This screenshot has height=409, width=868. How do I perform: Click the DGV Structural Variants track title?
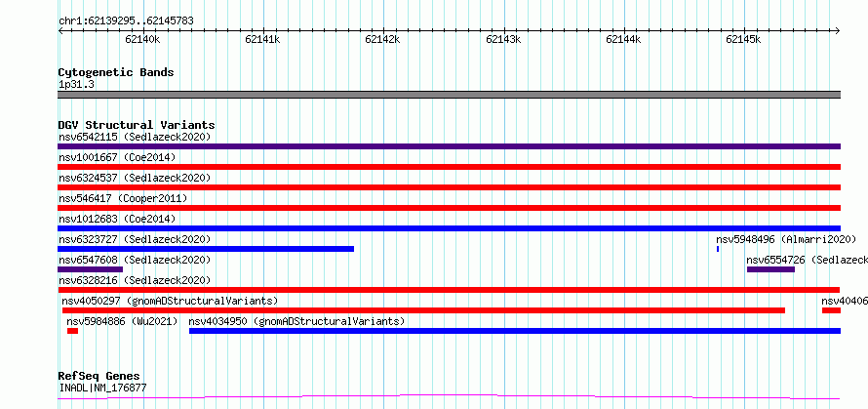pos(137,125)
